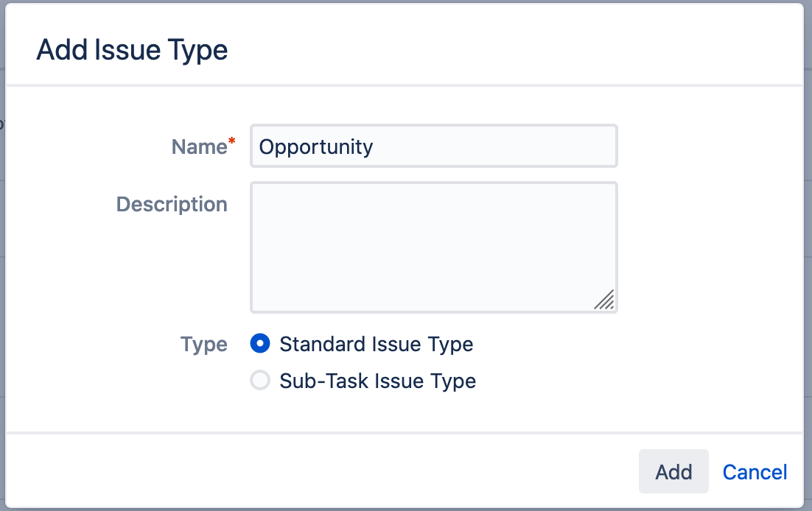
Task: Confirm new issue type with Add
Action: (x=673, y=471)
